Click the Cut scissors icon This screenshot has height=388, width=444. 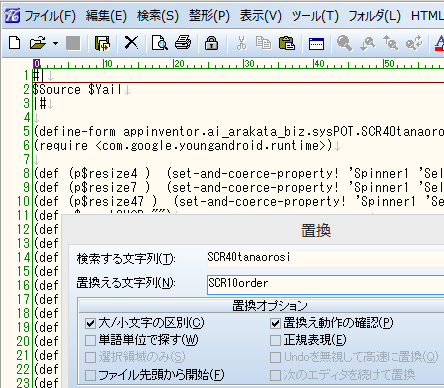(x=241, y=43)
